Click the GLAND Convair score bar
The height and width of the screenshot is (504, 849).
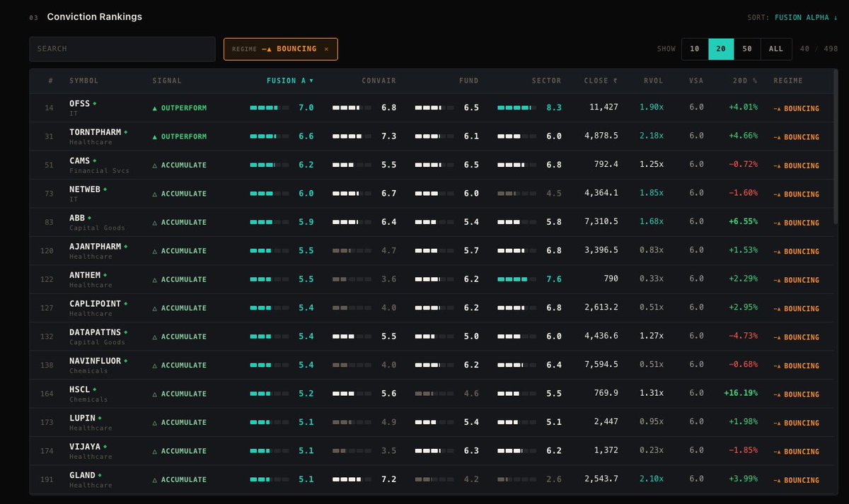[x=352, y=479]
